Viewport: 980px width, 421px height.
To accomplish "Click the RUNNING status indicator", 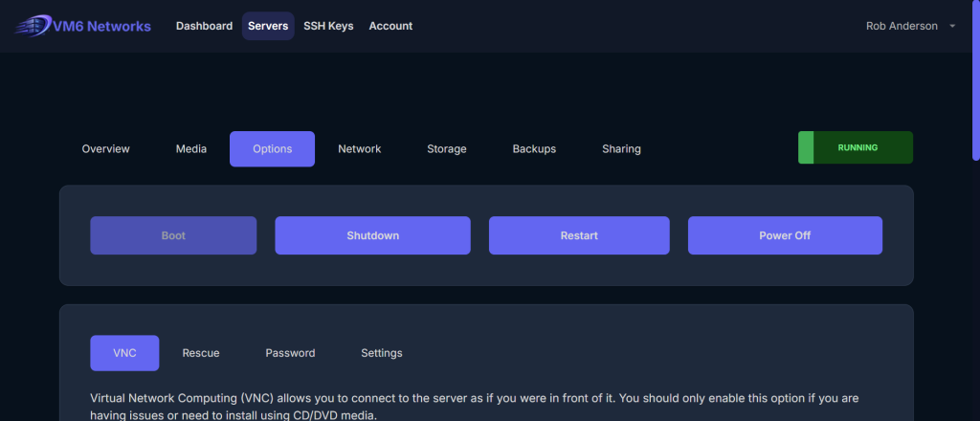I will [x=856, y=148].
